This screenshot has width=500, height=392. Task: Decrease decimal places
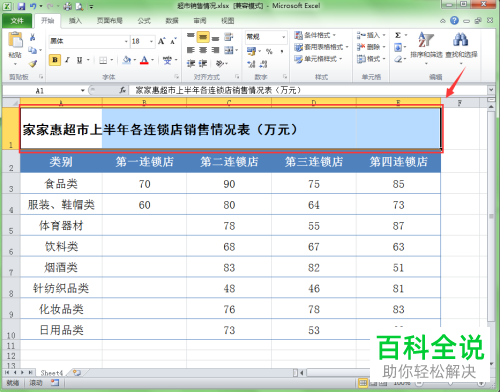(x=263, y=64)
